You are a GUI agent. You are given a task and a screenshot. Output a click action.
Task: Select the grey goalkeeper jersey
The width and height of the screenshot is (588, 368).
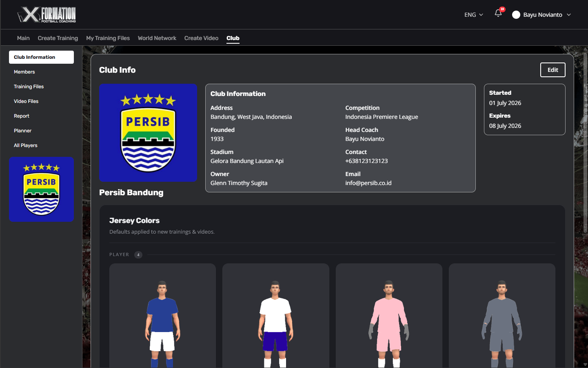tap(502, 316)
